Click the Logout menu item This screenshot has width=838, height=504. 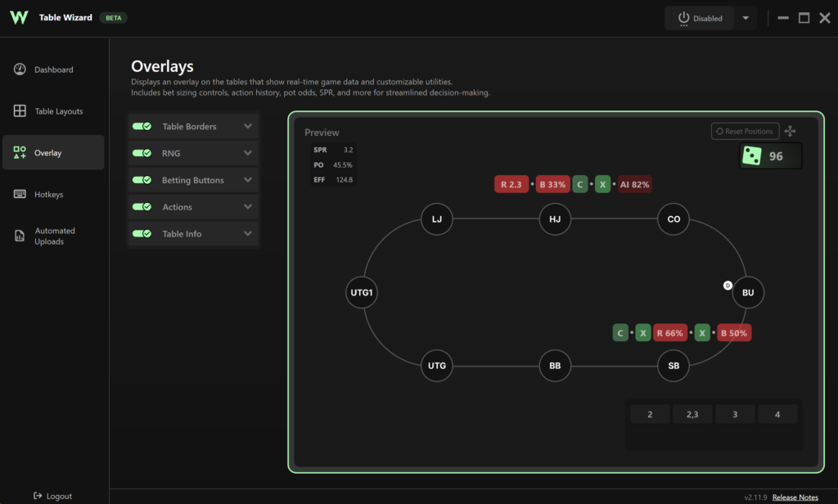tap(52, 496)
